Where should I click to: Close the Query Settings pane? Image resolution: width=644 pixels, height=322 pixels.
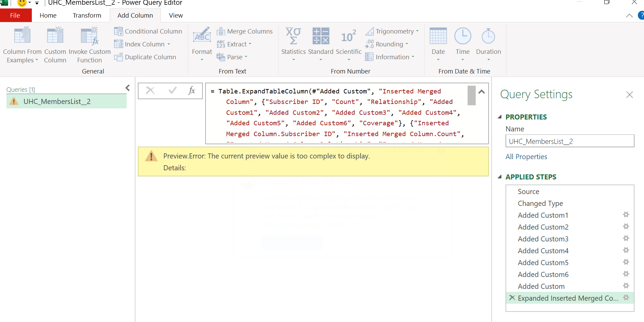629,94
